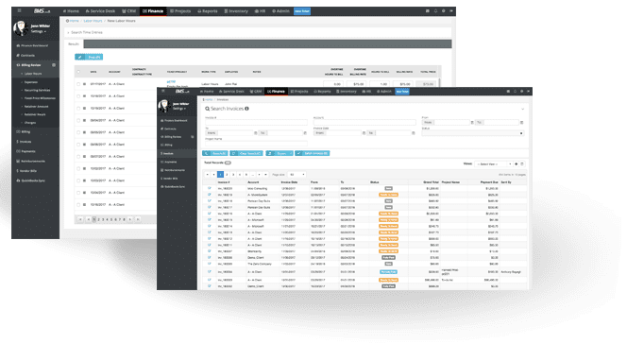The image size is (644, 361).
Task: Go to last page in invoices pagination
Action: (x=265, y=175)
